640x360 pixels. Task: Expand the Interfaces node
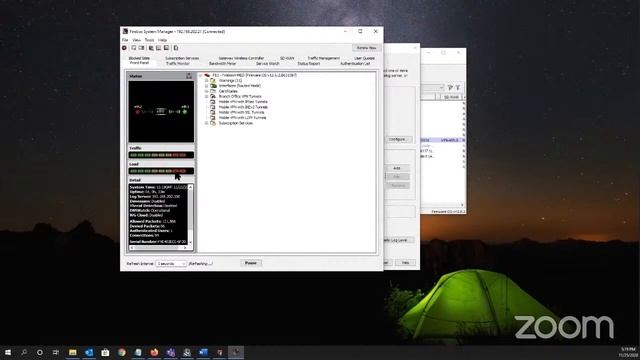click(207, 86)
